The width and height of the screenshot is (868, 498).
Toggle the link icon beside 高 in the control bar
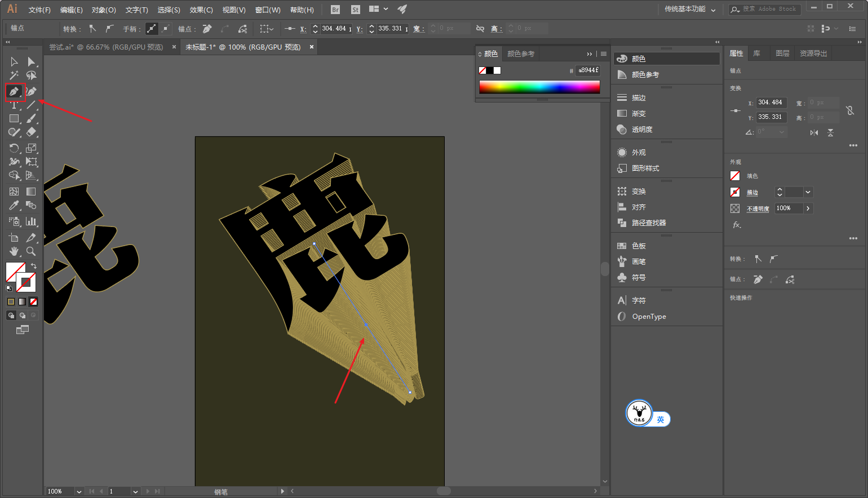pos(480,29)
